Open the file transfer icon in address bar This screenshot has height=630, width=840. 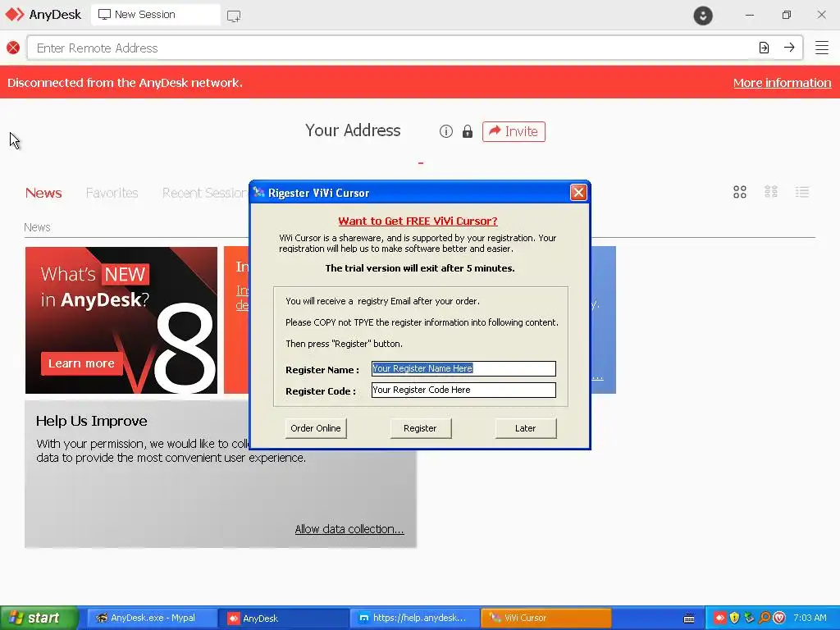click(x=764, y=48)
